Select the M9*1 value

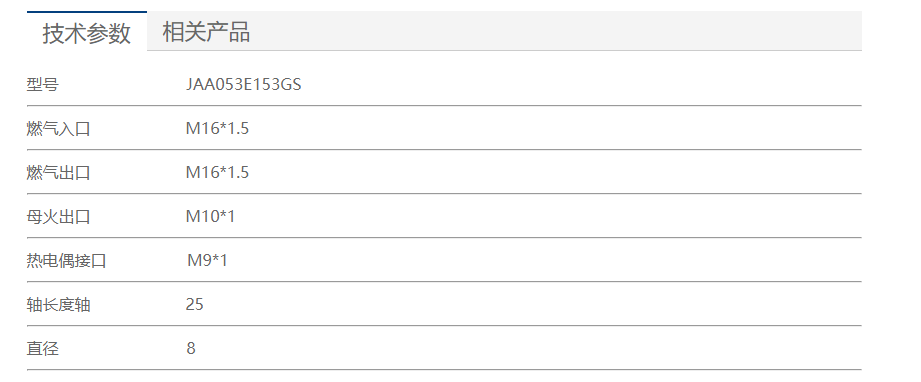tap(207, 260)
